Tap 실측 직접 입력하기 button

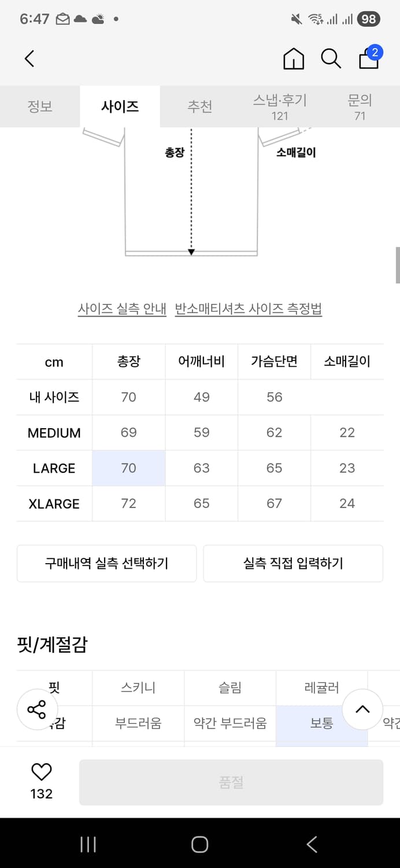293,563
